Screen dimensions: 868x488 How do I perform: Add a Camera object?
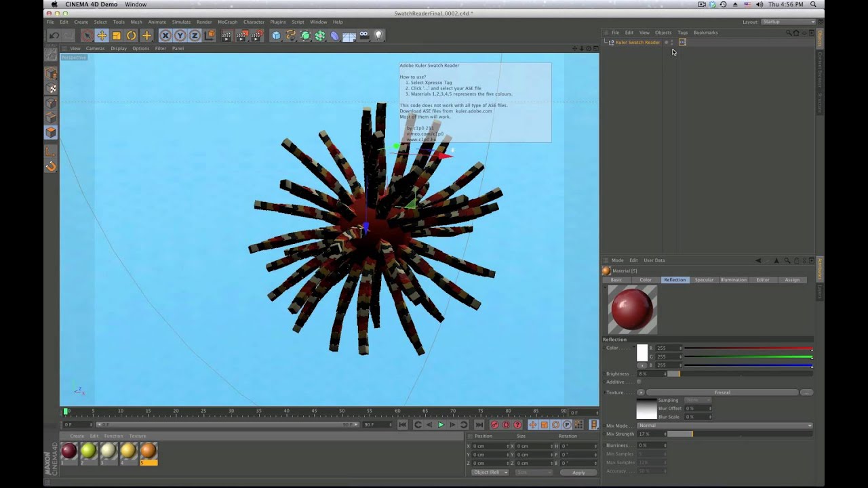pos(364,35)
